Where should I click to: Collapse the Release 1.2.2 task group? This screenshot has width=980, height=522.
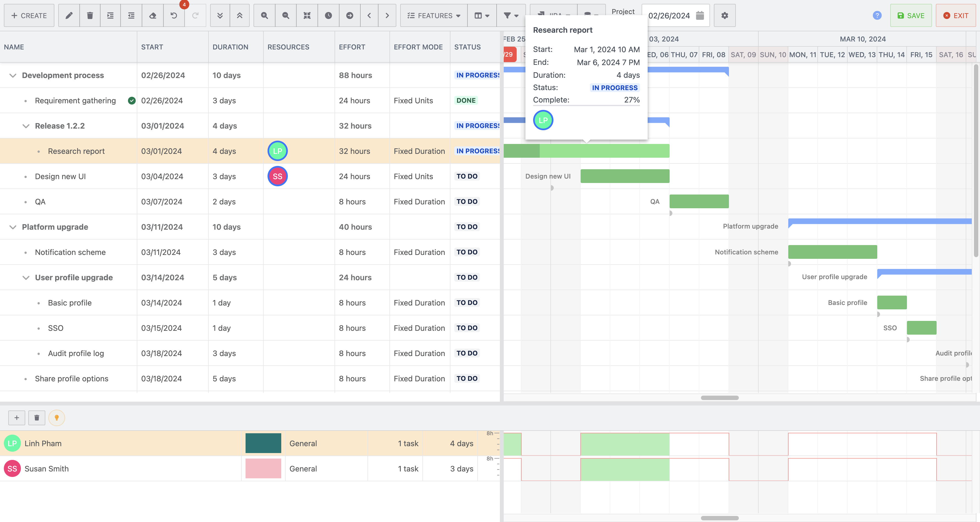(25, 125)
